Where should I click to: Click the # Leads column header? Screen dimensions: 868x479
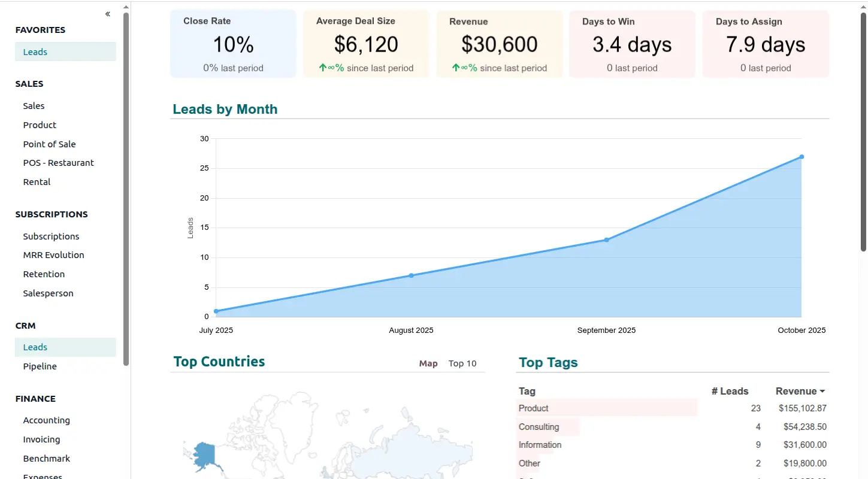pos(730,392)
